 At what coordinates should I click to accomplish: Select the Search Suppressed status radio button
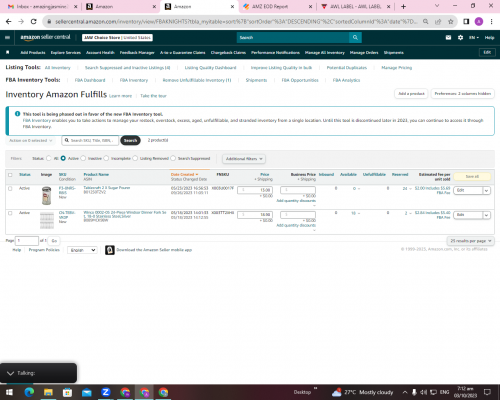(x=173, y=158)
